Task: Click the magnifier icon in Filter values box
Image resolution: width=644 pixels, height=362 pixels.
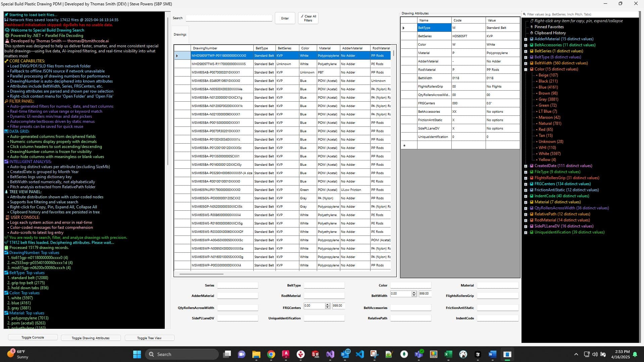Action: tap(525, 14)
